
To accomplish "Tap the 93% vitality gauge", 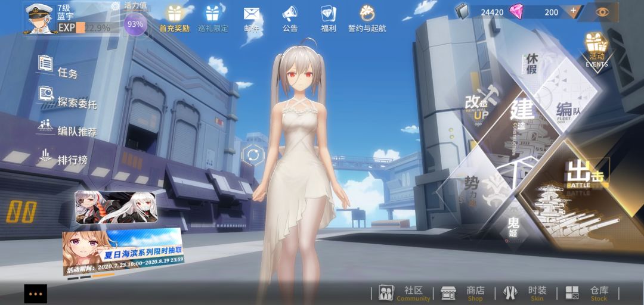I will point(135,24).
